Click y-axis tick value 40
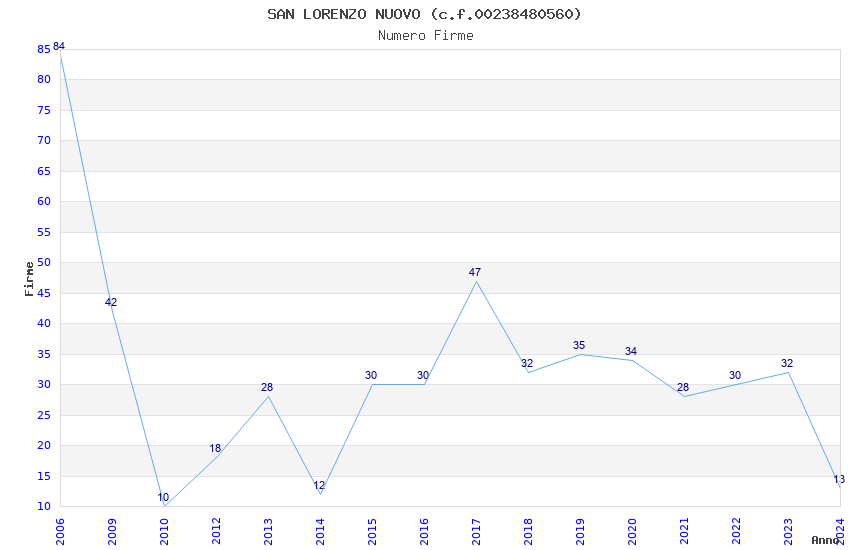 click(44, 323)
